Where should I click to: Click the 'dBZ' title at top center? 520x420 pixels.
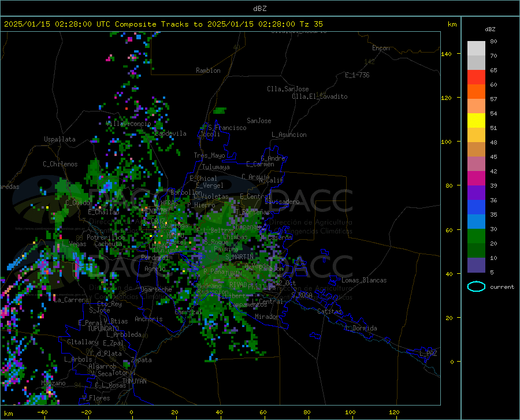pyautogui.click(x=259, y=9)
